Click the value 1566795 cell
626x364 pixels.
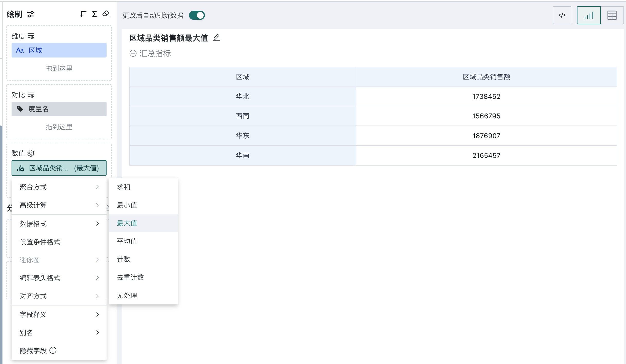(x=486, y=116)
